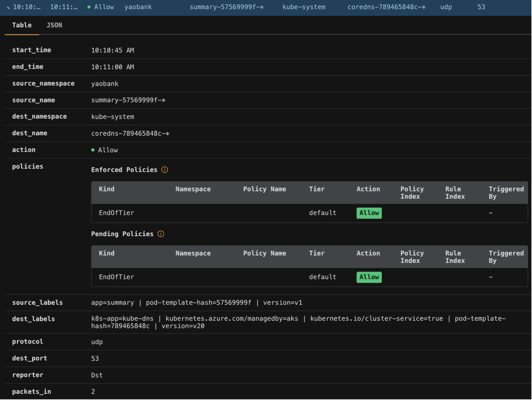Select source_labels value app=summary text

pyautogui.click(x=112, y=303)
